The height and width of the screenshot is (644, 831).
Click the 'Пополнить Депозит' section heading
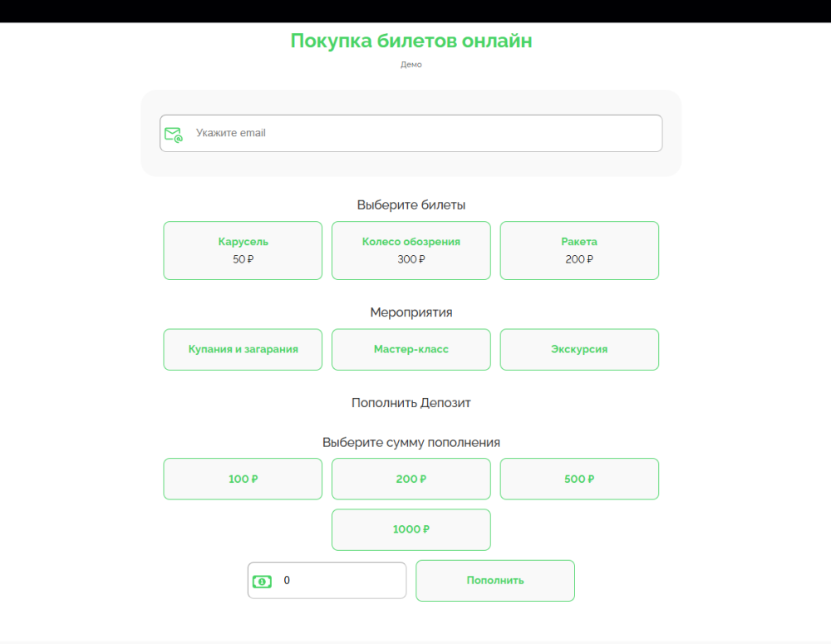pyautogui.click(x=411, y=403)
